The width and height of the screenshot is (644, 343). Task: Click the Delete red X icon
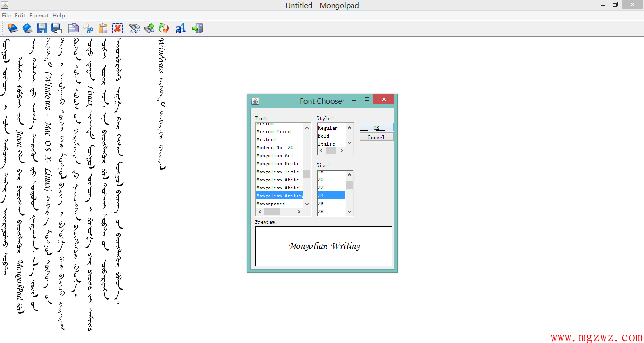pos(117,28)
